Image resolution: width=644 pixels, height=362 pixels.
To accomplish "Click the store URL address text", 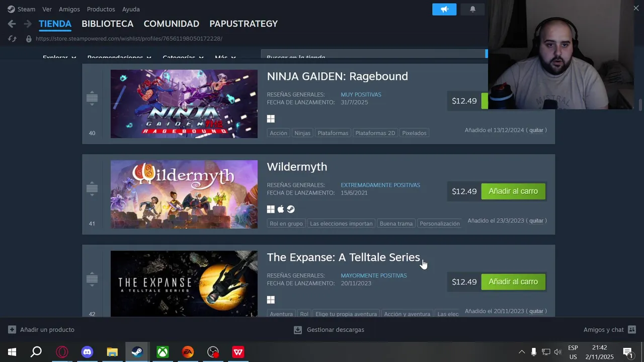I will [129, 38].
